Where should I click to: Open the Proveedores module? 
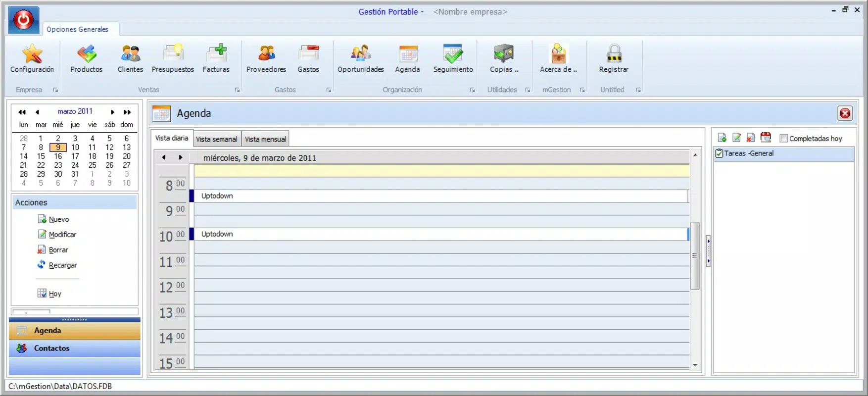(x=266, y=58)
